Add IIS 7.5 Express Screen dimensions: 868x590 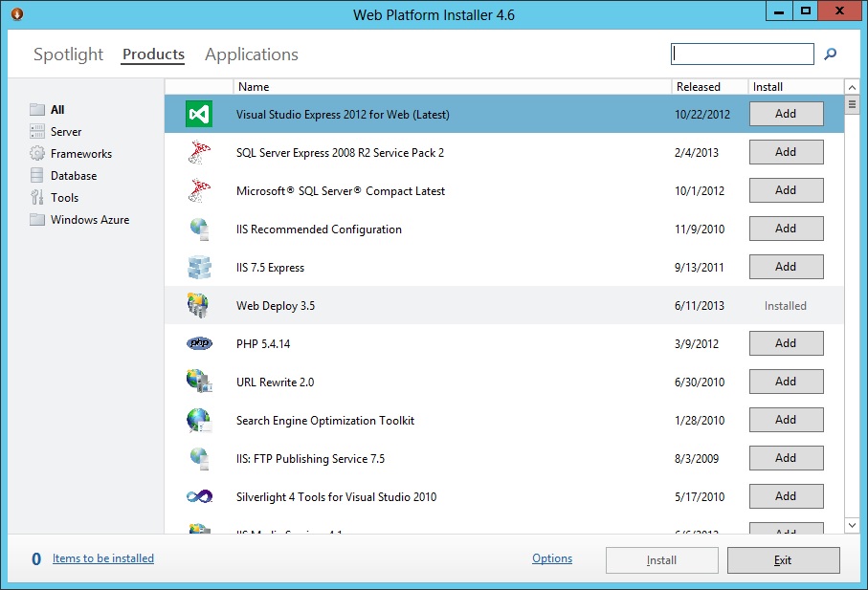tap(786, 267)
